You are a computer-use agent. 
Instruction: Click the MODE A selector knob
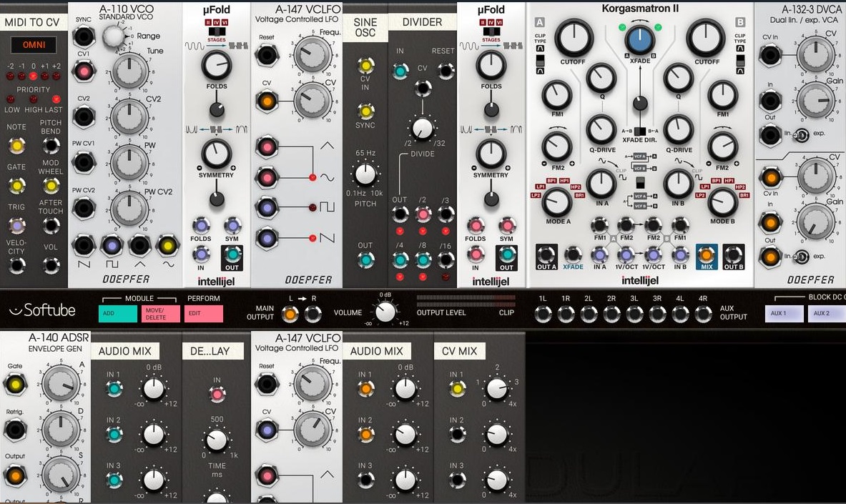[x=557, y=202]
